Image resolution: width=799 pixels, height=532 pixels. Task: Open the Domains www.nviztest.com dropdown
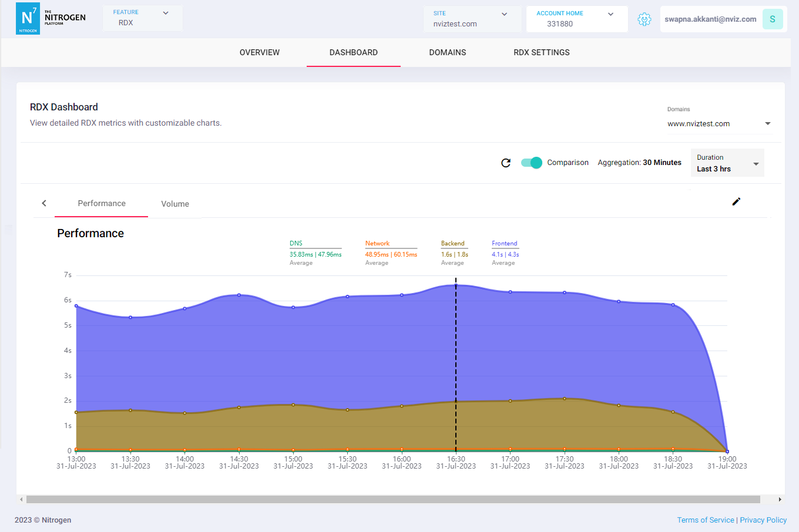(719, 124)
